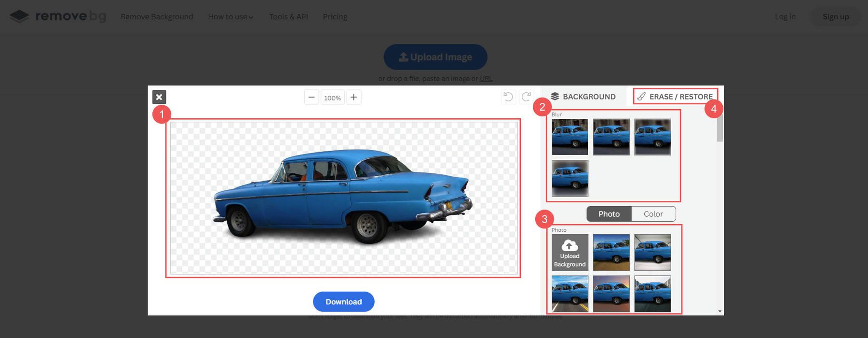Click the remove.bg logo
This screenshot has height=338, width=868.
[x=58, y=16]
